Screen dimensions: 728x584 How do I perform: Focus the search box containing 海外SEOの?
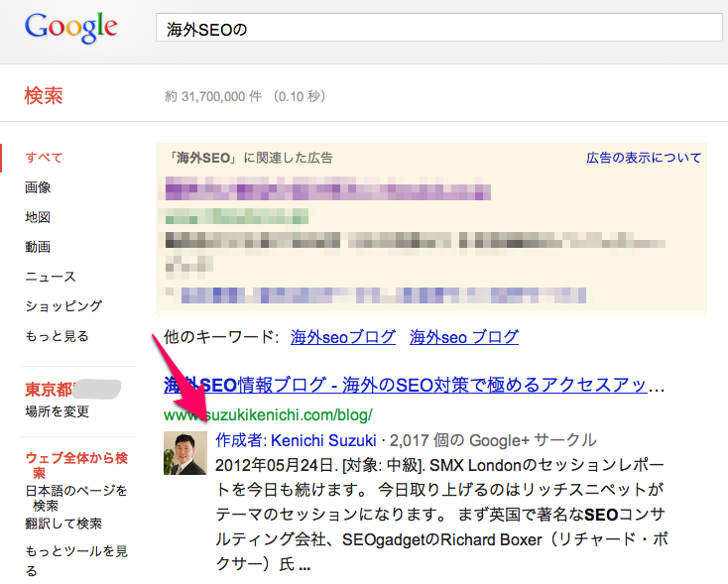click(438, 28)
